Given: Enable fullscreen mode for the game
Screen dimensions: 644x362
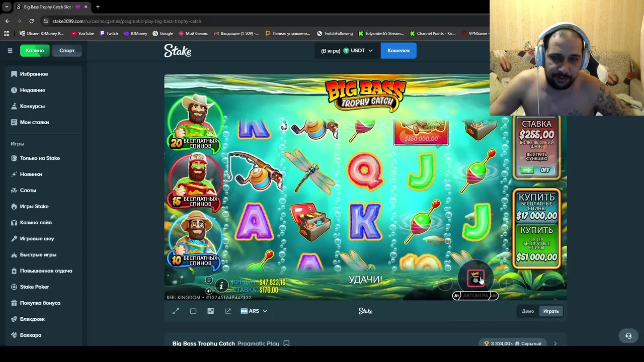Looking at the screenshot, I should [x=176, y=311].
